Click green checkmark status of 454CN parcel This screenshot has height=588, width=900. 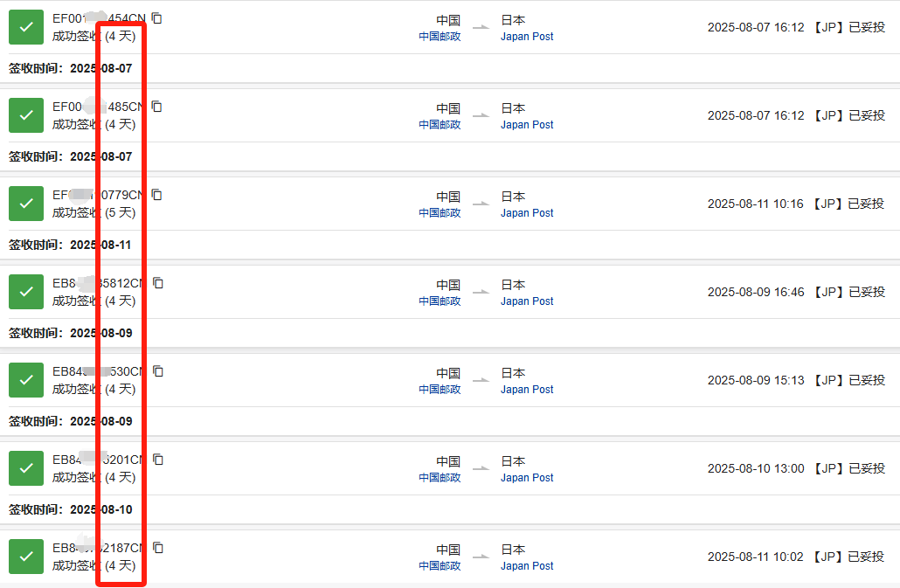[26, 27]
